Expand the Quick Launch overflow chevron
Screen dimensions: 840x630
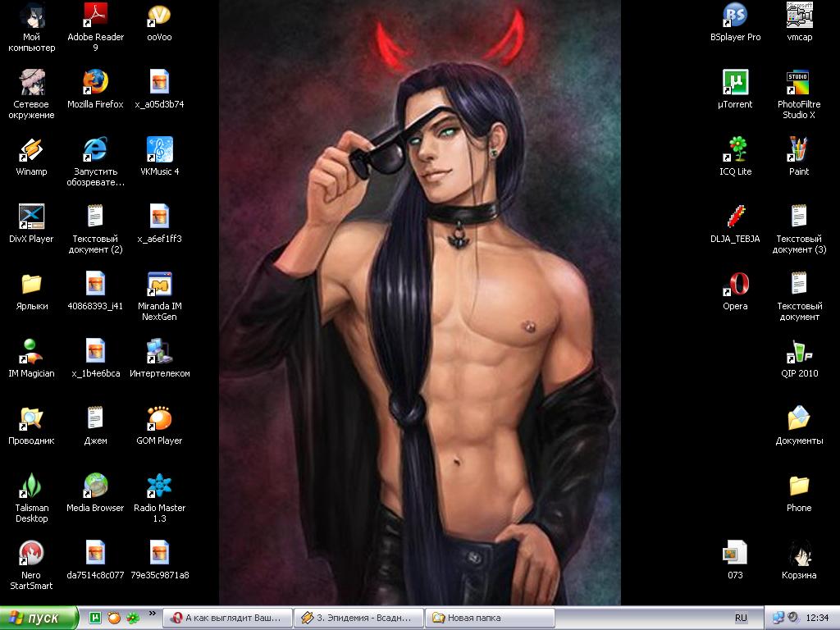point(152,614)
